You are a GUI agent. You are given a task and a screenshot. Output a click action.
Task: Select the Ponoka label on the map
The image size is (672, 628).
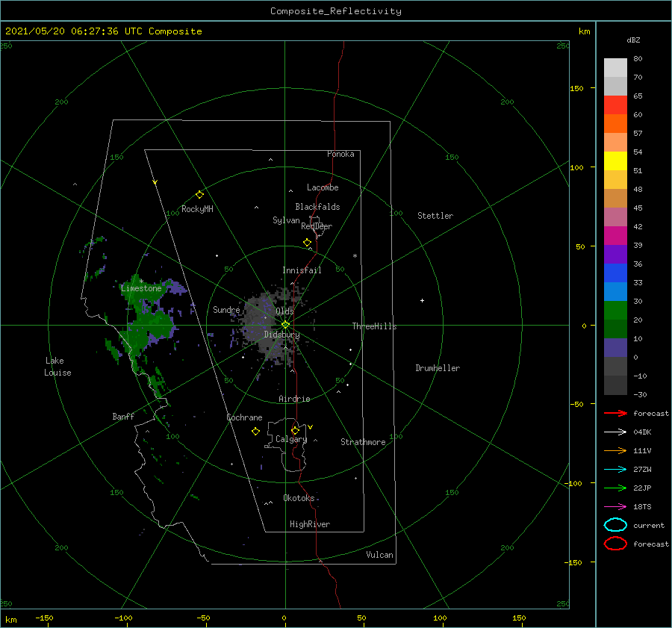pos(340,154)
